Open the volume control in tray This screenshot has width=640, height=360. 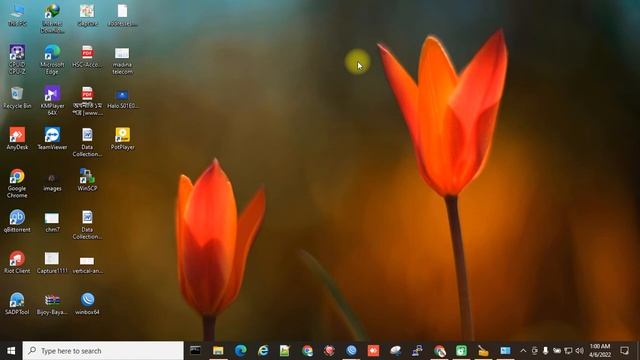[x=579, y=351]
